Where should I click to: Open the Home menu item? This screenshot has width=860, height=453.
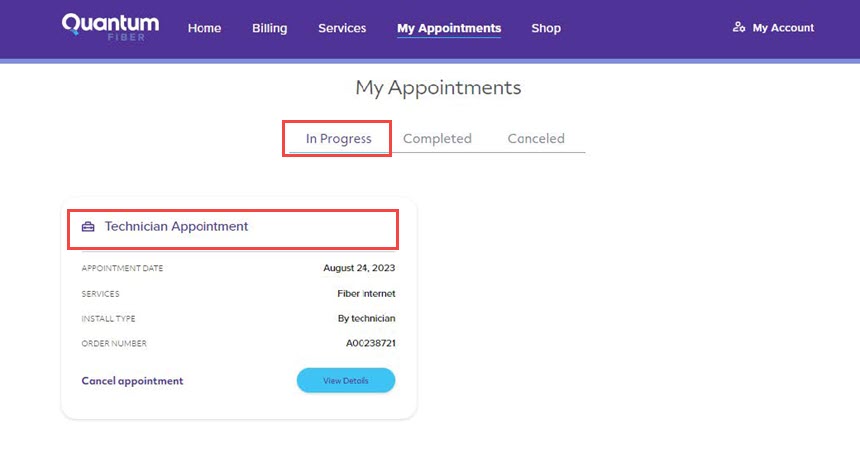204,28
